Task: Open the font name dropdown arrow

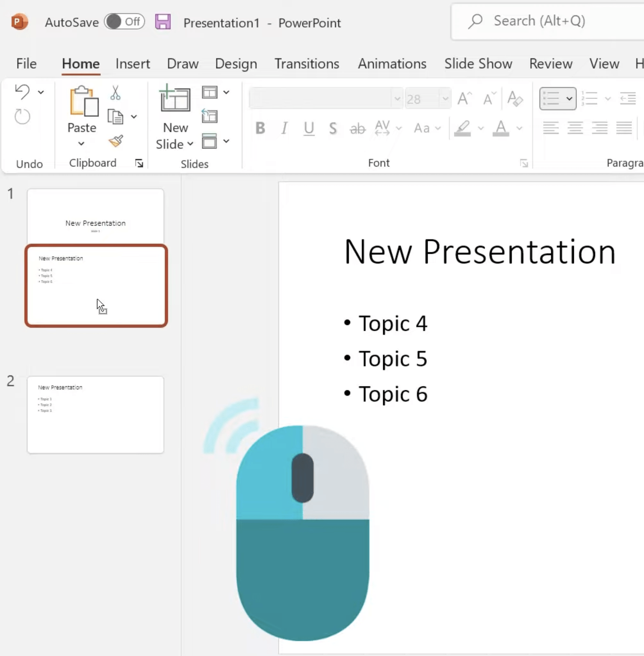Action: (x=397, y=99)
